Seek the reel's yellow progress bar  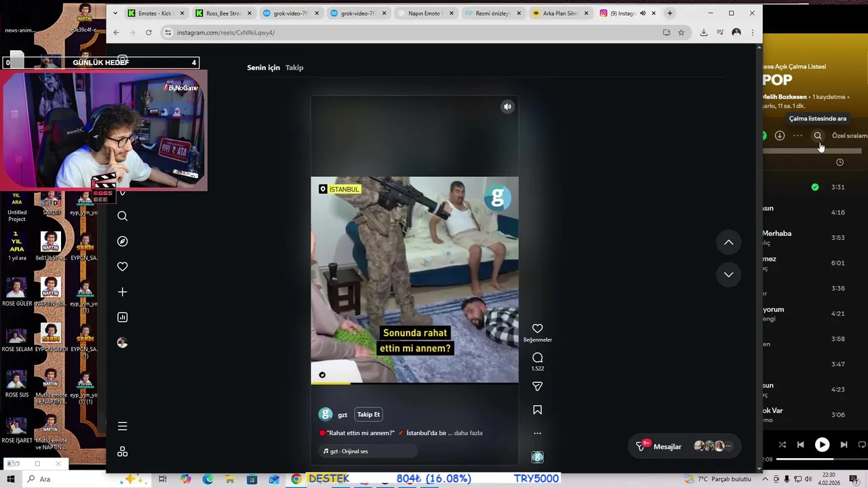tap(414, 384)
